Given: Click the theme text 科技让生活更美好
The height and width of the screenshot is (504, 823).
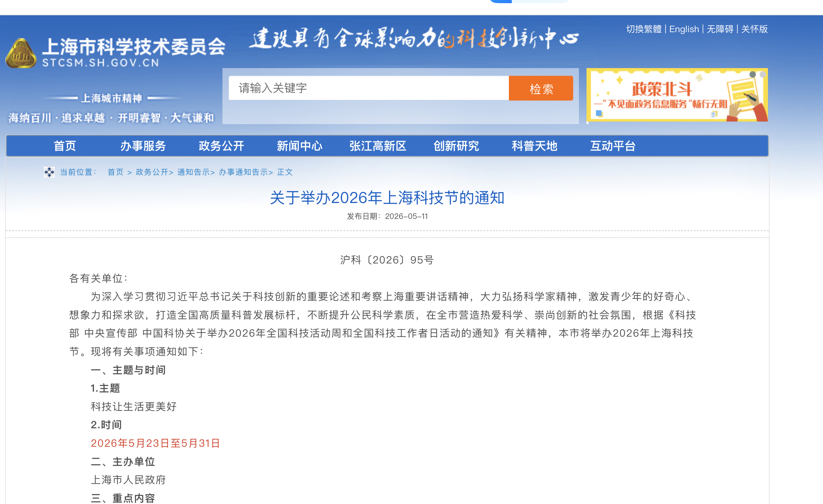Looking at the screenshot, I should tap(134, 406).
